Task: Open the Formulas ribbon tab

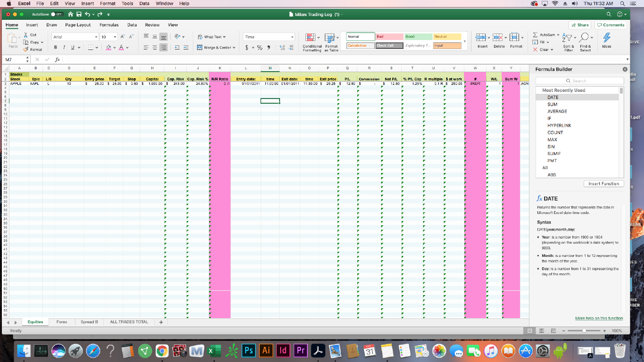Action: pyautogui.click(x=109, y=25)
